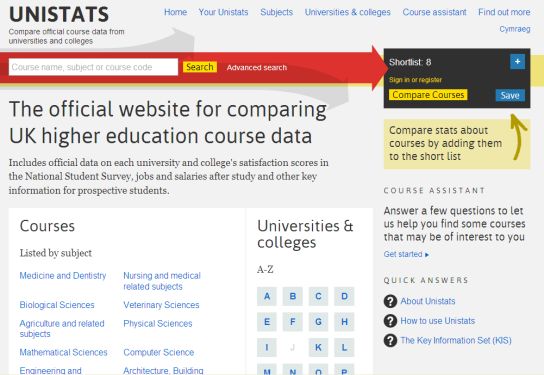Open Course assistant menu item
The height and width of the screenshot is (375, 544).
pos(434,12)
